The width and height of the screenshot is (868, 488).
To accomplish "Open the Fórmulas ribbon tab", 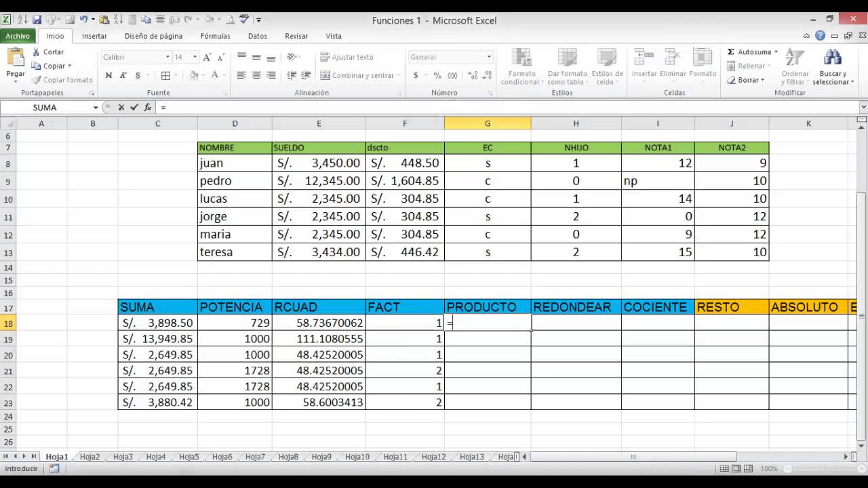I will (215, 36).
